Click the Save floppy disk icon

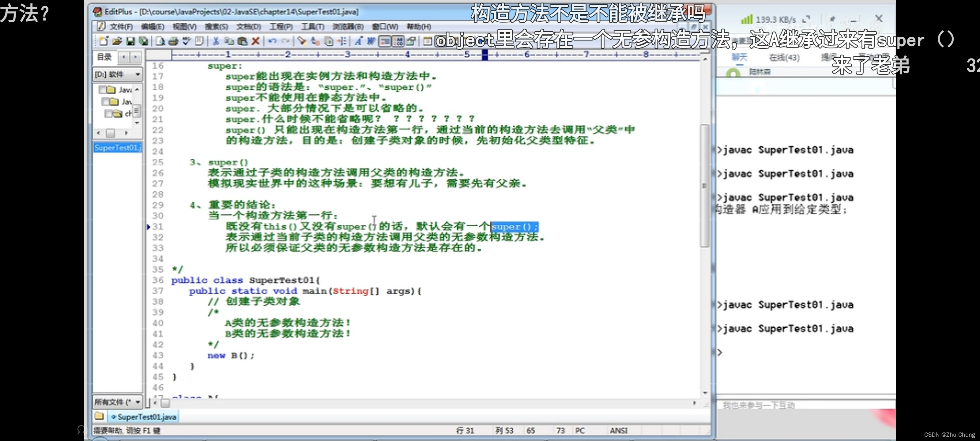coord(130,41)
